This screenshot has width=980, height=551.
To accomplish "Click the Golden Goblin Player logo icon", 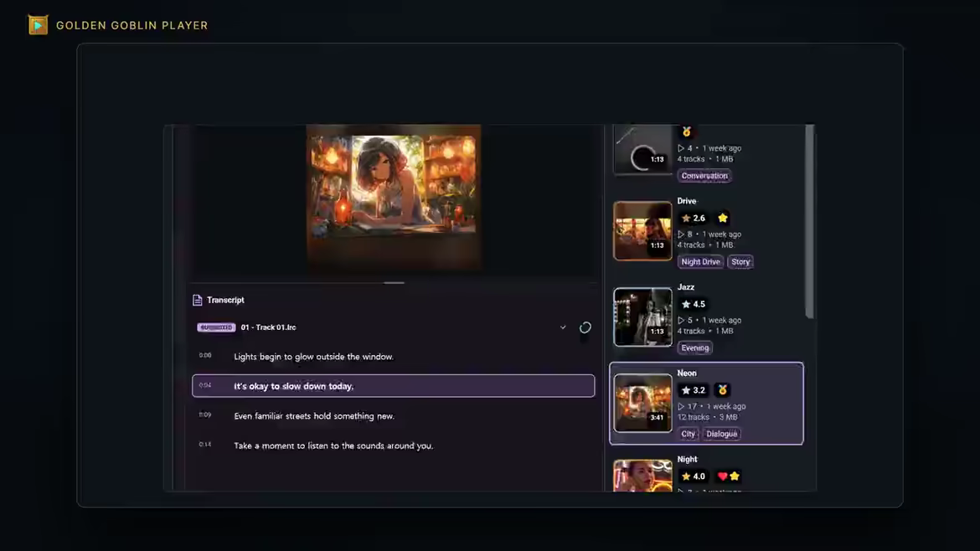I will (x=38, y=25).
